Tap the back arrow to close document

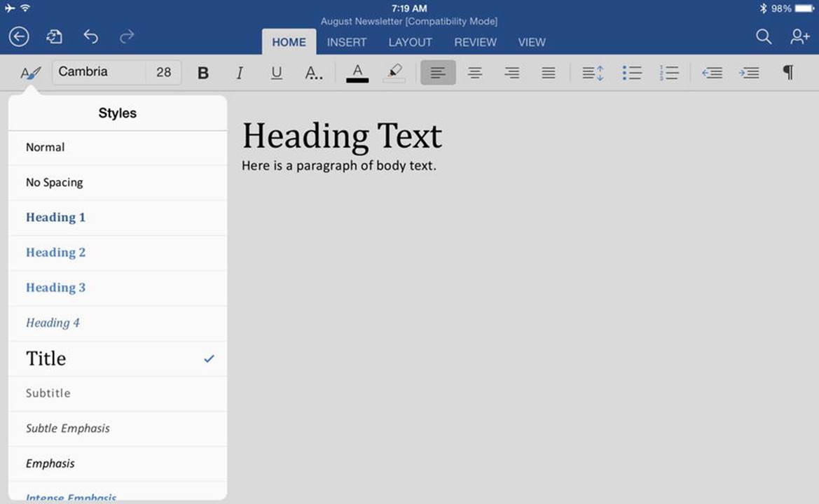click(x=19, y=36)
